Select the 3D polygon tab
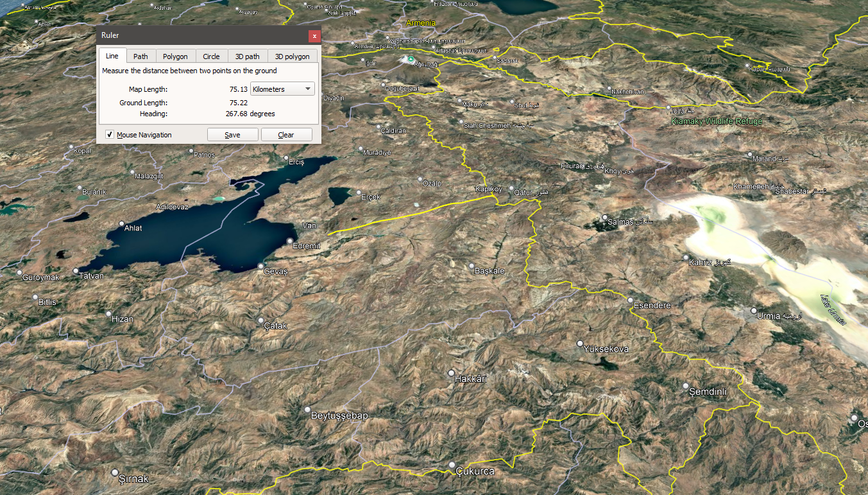Image resolution: width=868 pixels, height=495 pixels. 293,56
